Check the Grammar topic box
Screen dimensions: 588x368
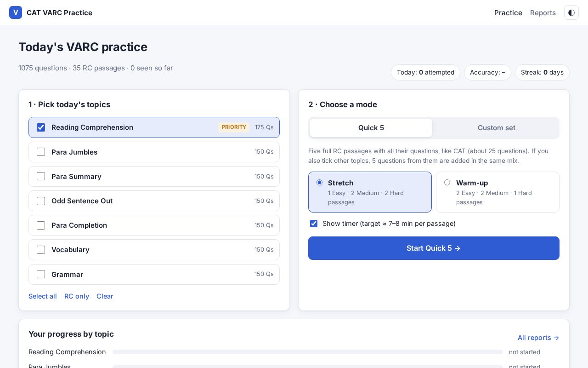pyautogui.click(x=41, y=274)
